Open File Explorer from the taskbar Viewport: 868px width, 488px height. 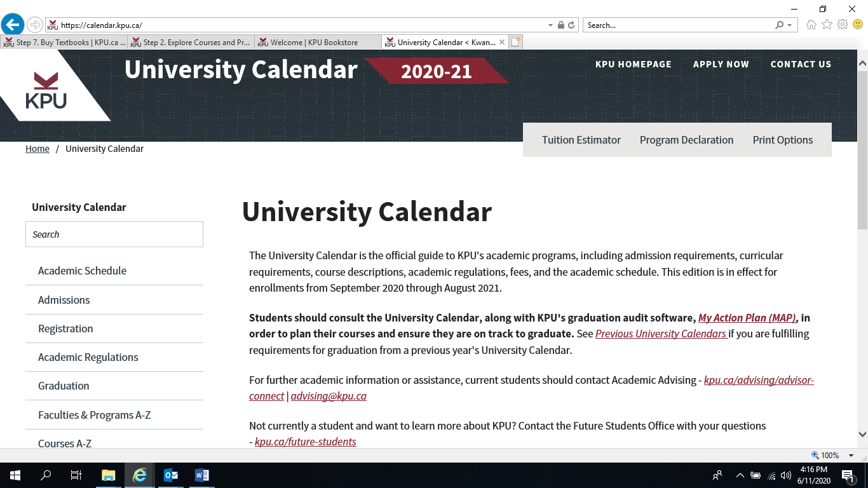point(109,475)
